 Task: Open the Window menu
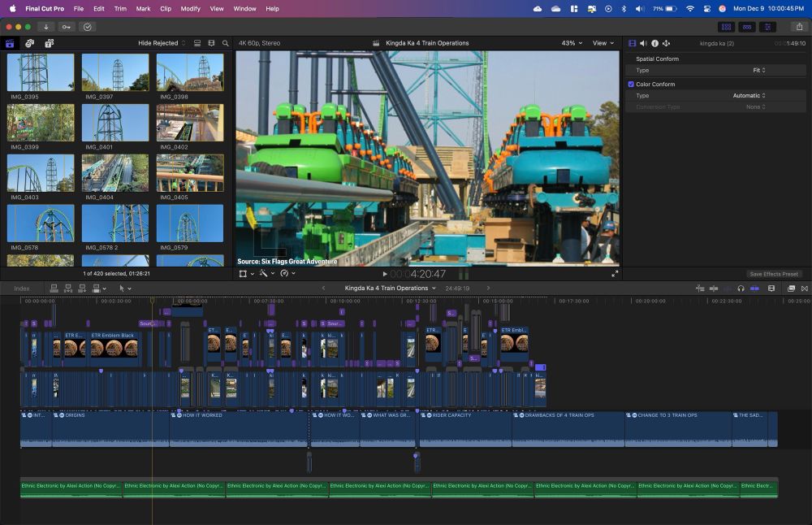(x=244, y=9)
